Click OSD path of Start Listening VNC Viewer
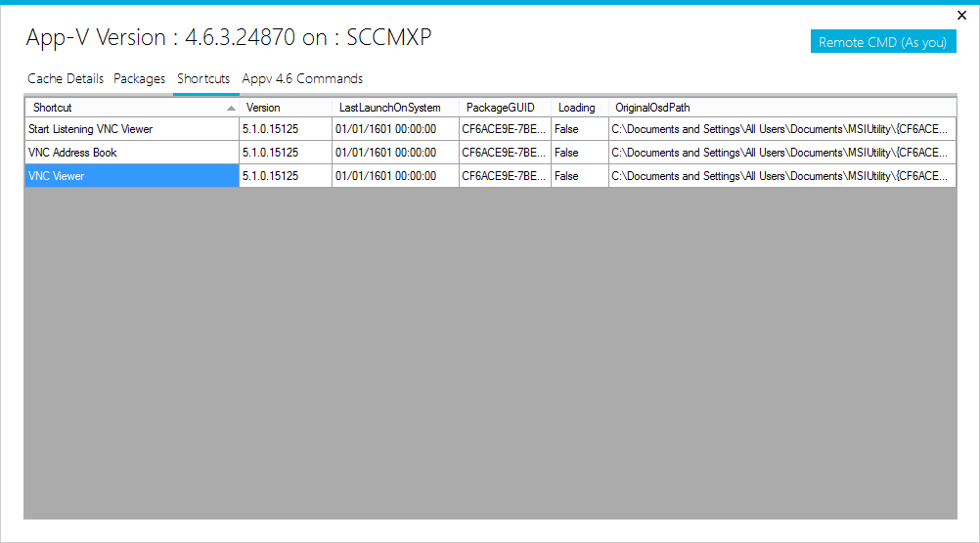 click(782, 129)
